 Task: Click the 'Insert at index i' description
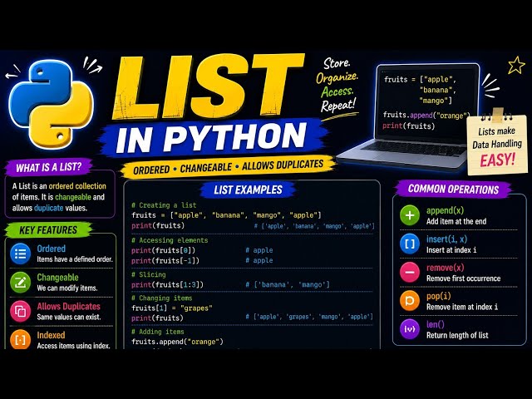tap(451, 250)
